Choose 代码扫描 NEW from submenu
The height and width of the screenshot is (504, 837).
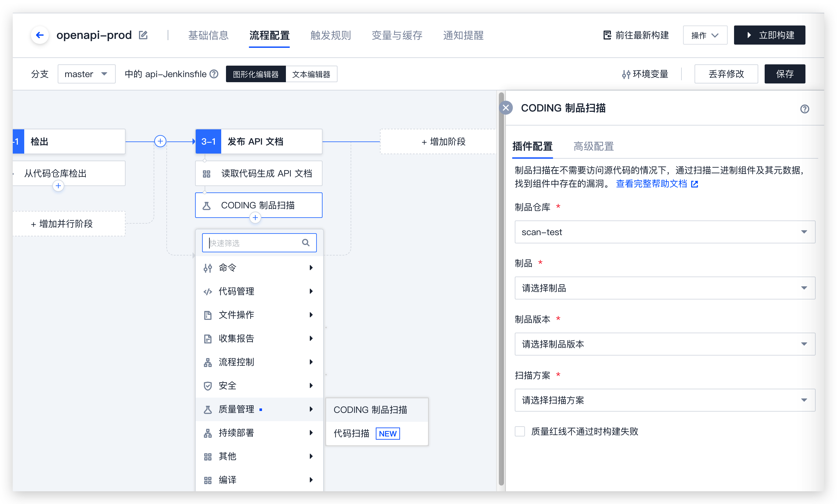[x=377, y=433]
